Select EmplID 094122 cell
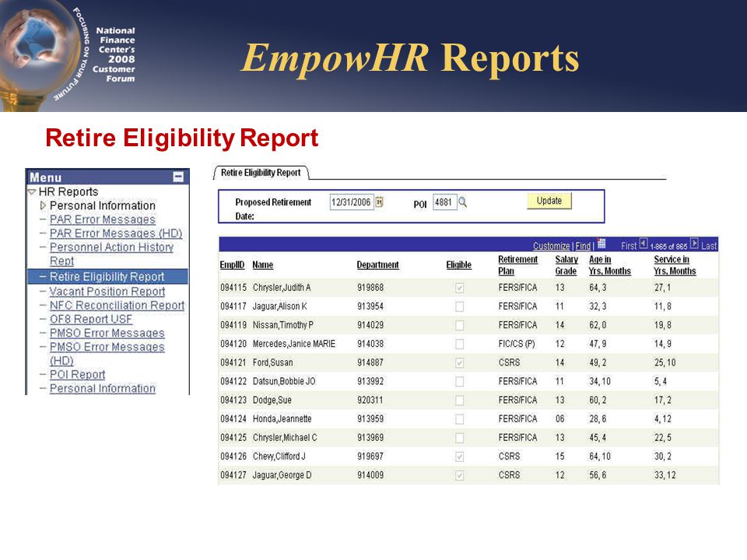 233,381
